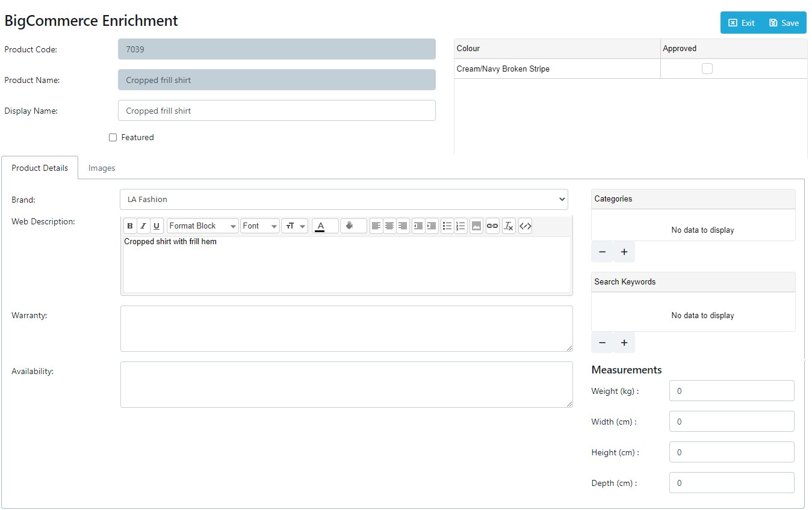This screenshot has width=812, height=510.
Task: Align text right in Web Description
Action: pyautogui.click(x=403, y=226)
